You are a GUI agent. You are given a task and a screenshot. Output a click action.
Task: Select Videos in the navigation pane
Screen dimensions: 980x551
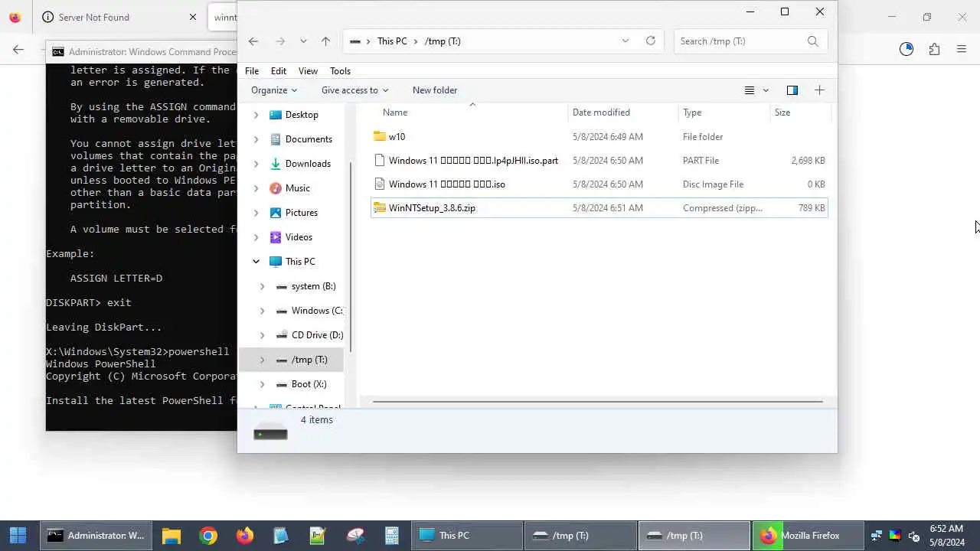pyautogui.click(x=299, y=237)
